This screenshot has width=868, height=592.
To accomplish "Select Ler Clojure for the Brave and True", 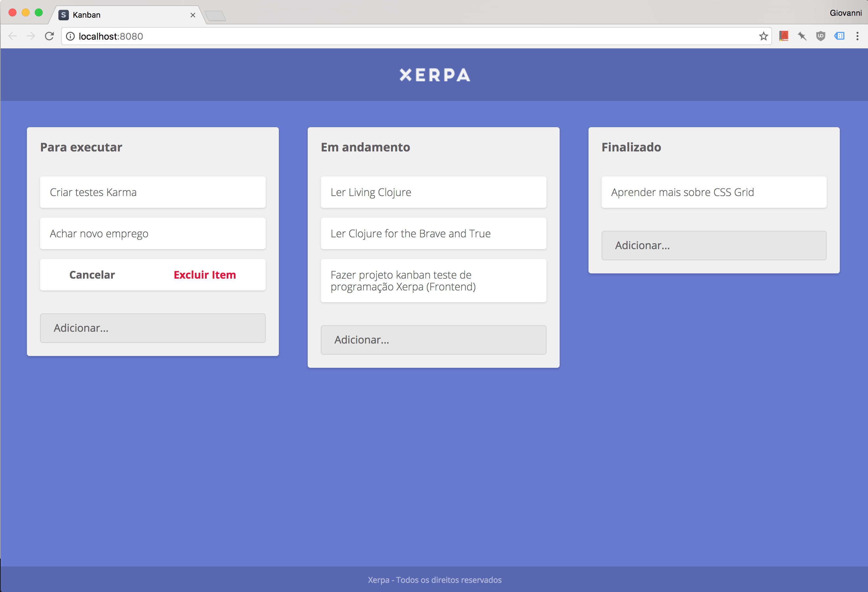I will (433, 233).
